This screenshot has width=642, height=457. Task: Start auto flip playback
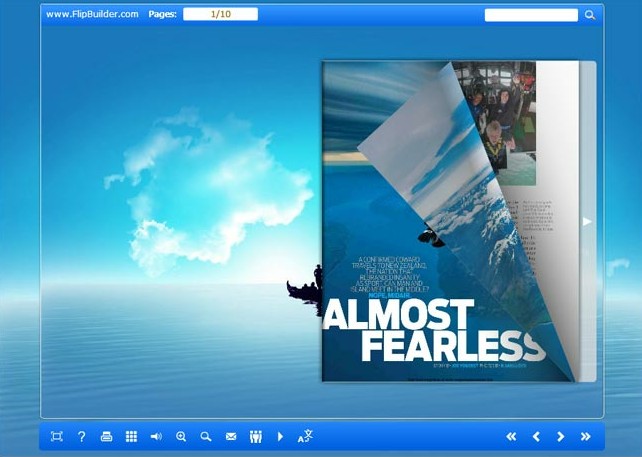(280, 436)
